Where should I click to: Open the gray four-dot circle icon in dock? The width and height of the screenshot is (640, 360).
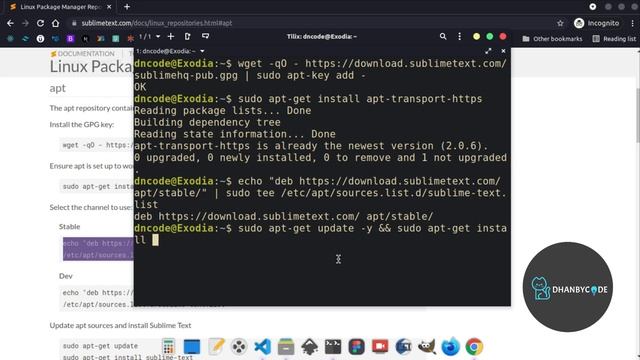coord(239,347)
